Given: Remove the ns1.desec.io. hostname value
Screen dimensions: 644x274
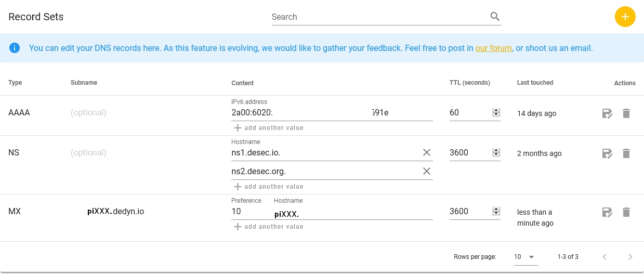Looking at the screenshot, I should [x=427, y=152].
